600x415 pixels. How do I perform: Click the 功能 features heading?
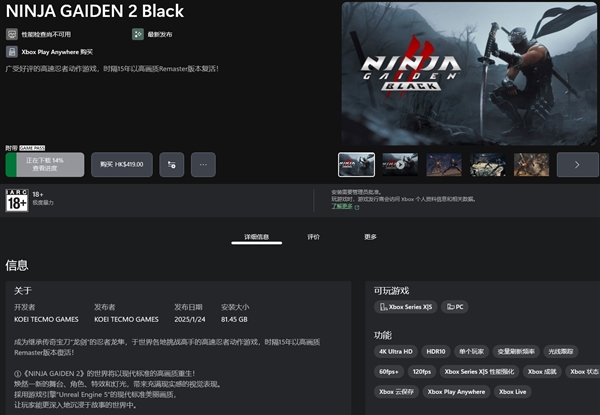383,335
